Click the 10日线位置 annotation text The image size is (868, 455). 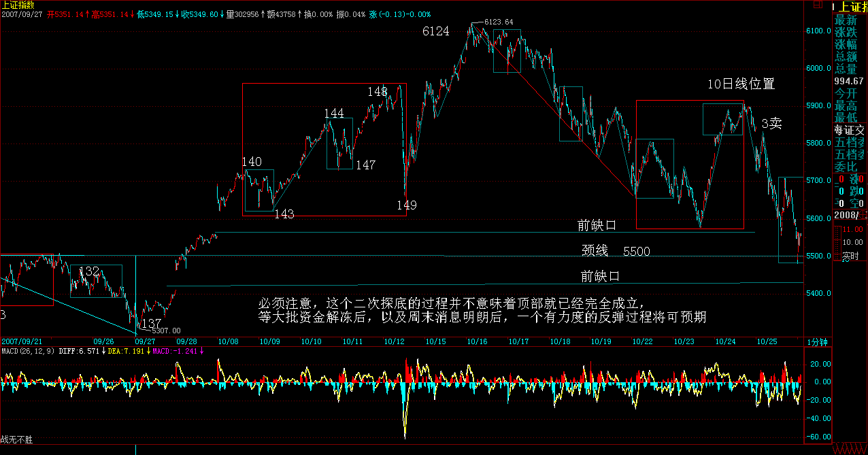click(741, 84)
